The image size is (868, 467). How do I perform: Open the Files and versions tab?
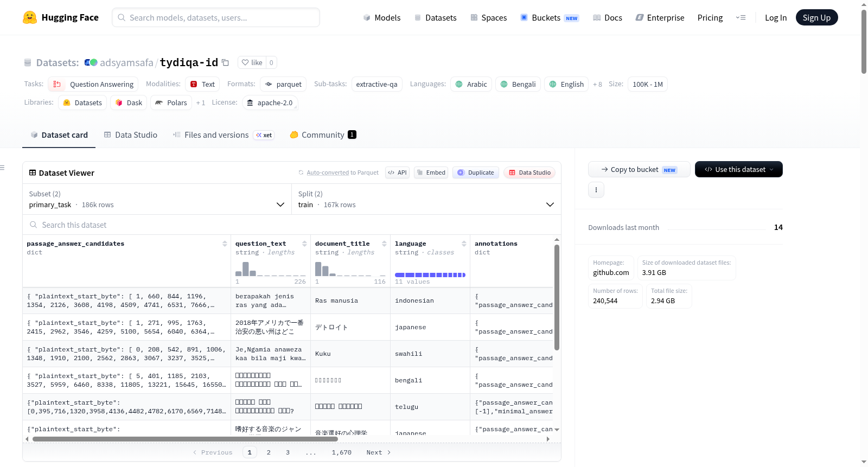point(223,135)
